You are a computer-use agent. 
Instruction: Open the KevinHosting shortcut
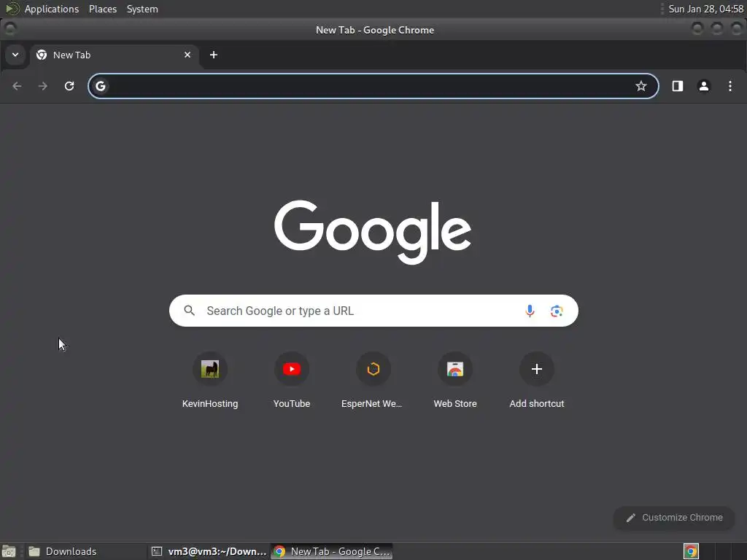point(210,380)
